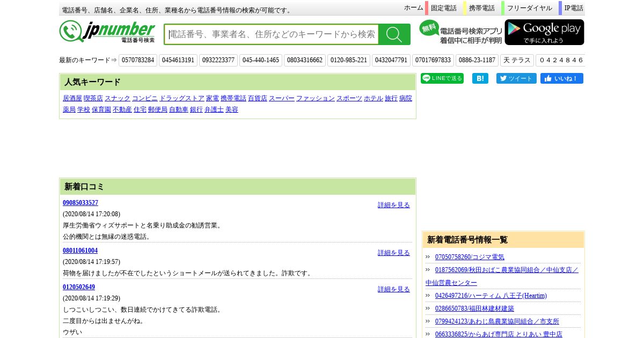Open 0426497216 ハーティム 八王子 listing
Image resolution: width=644 pixels, height=338 pixels.
coord(491,296)
